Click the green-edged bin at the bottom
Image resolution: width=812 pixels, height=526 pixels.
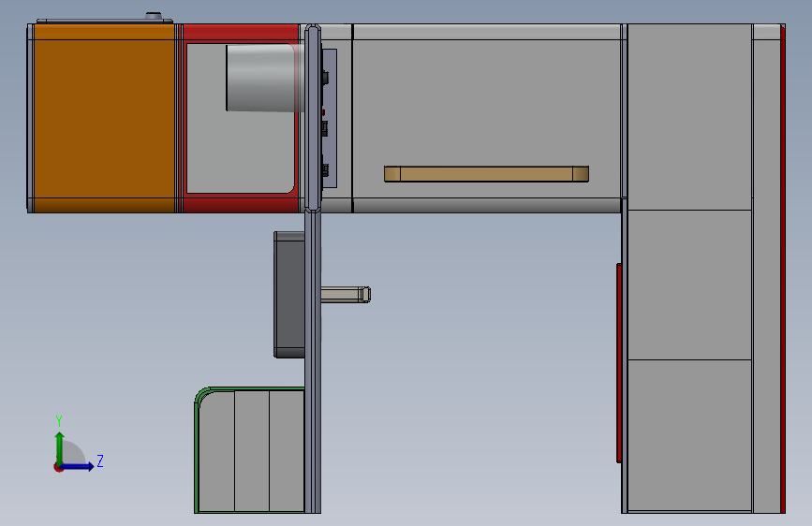(x=250, y=450)
